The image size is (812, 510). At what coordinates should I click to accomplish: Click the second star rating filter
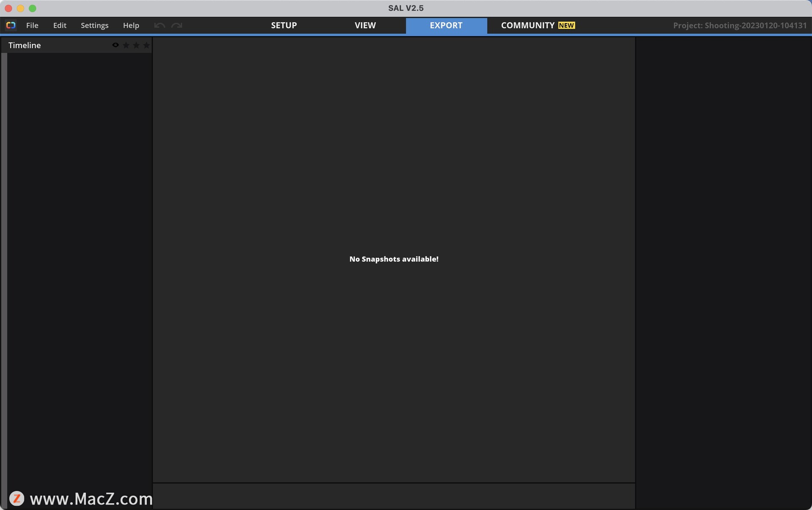click(136, 45)
